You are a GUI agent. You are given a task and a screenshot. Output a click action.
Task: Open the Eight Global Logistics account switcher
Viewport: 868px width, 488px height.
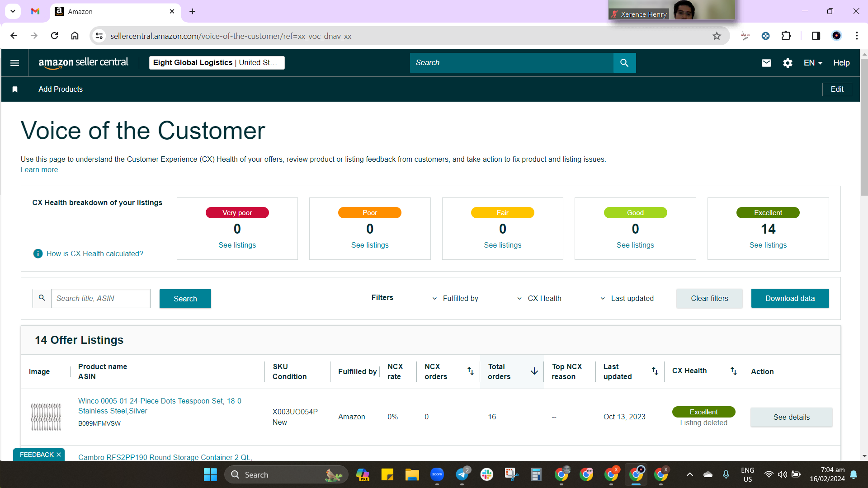tap(217, 63)
